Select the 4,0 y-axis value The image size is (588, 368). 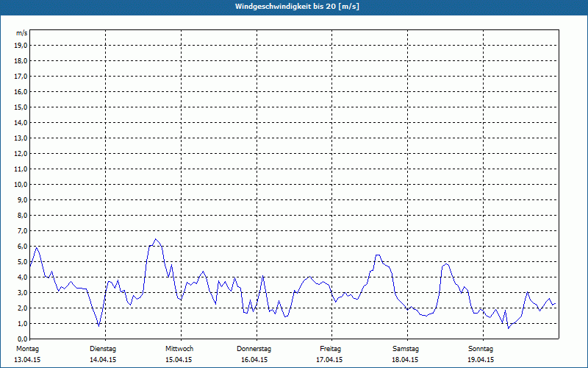point(22,277)
